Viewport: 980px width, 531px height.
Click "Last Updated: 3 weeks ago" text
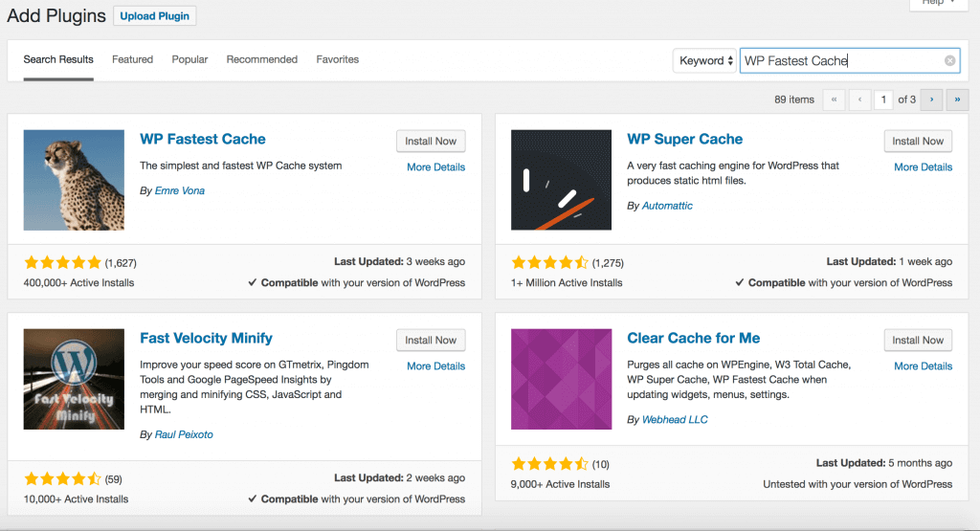pyautogui.click(x=399, y=261)
